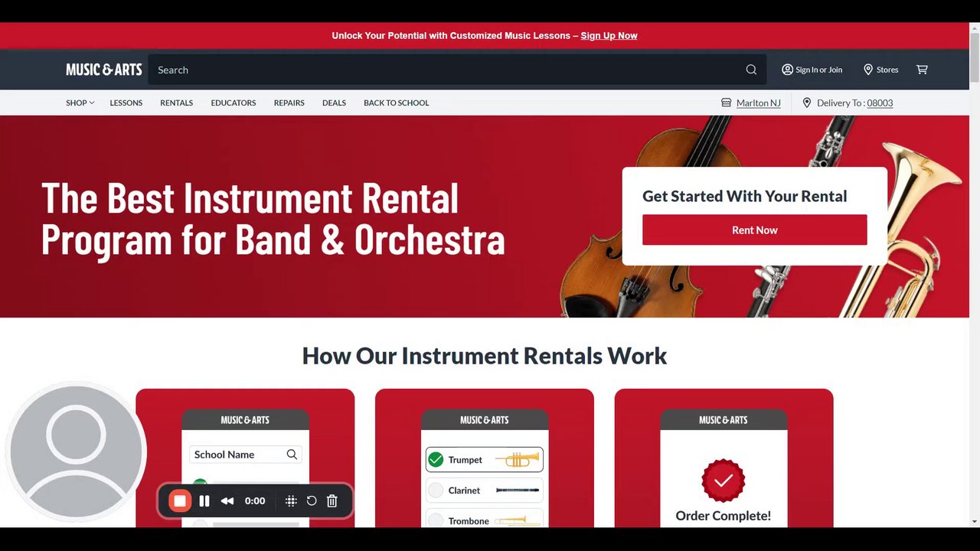
Task: Click the 'Order Complete!' text
Action: click(x=724, y=516)
